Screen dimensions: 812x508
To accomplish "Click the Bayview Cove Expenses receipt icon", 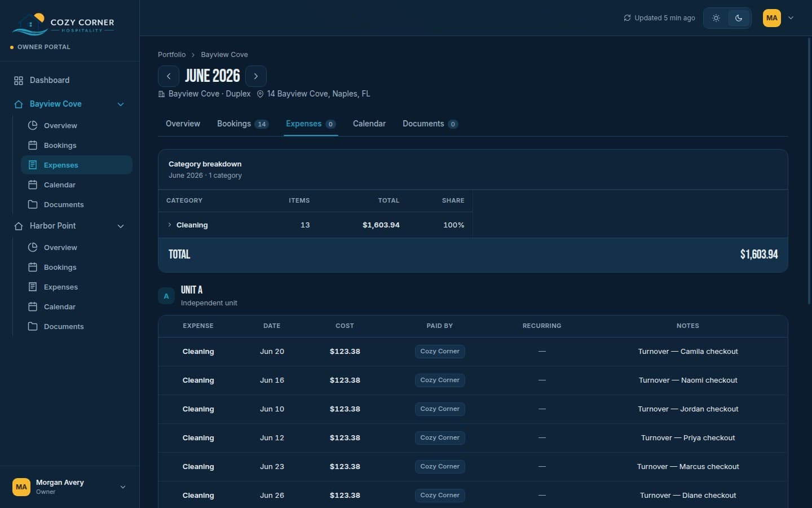I will (x=33, y=165).
